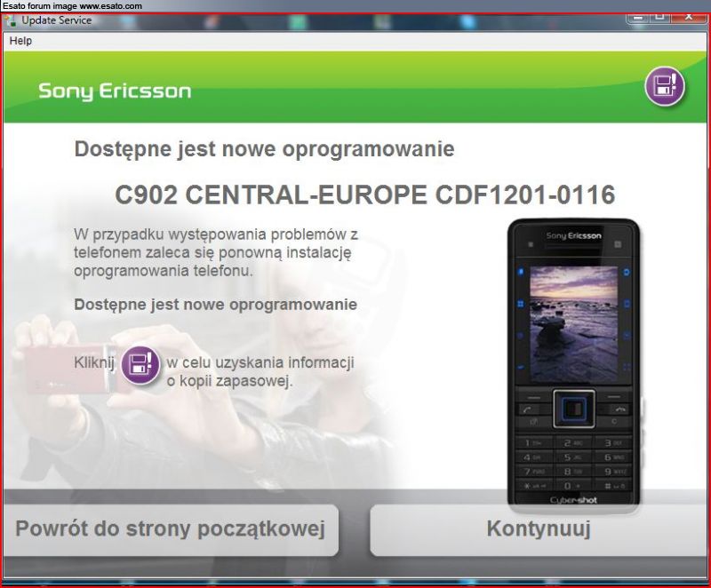Image resolution: width=711 pixels, height=588 pixels.
Task: Click the paragraph starting 'W przypadku występowania problemów'
Action: (216, 252)
